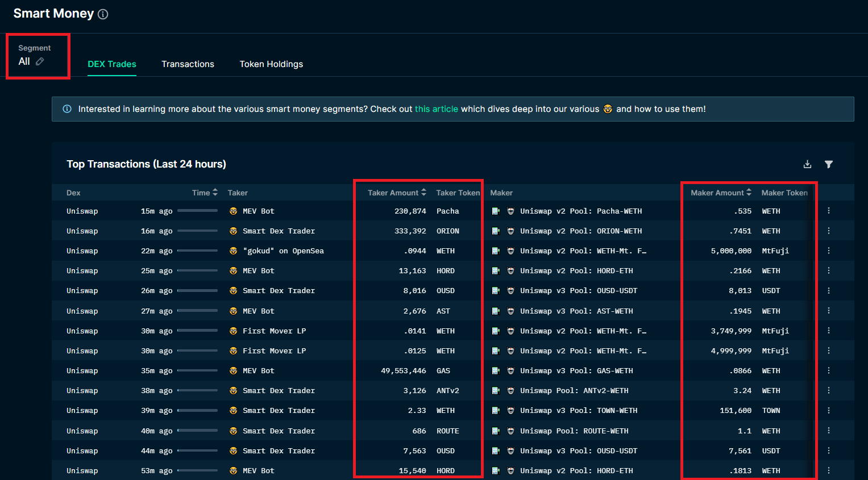Click the 151,600 maker amount
Viewport: 868px width, 480px height.
click(736, 410)
